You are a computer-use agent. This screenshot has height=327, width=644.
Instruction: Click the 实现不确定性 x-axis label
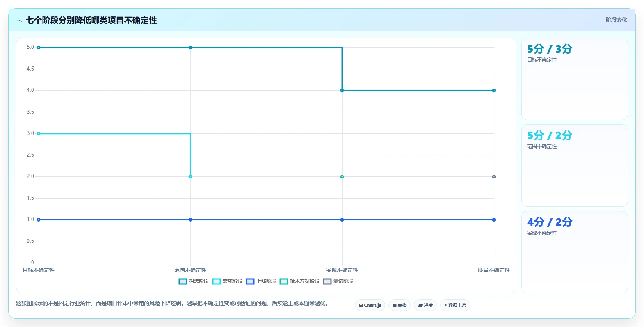coord(342,270)
